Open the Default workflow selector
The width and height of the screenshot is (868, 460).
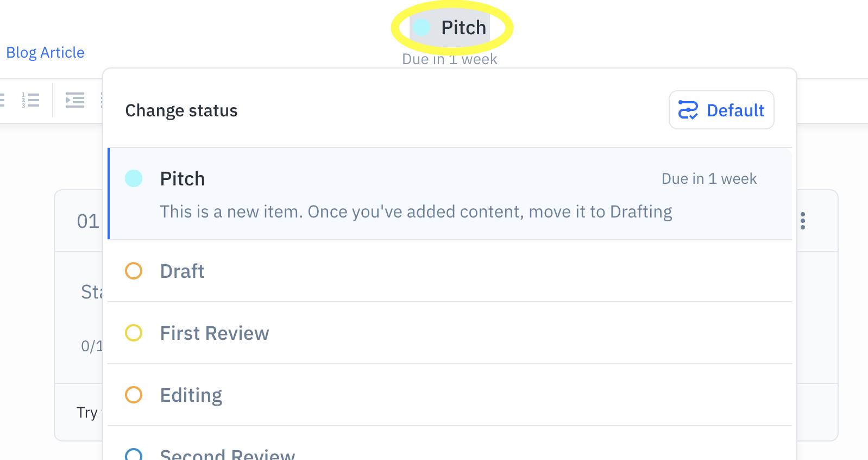click(721, 110)
